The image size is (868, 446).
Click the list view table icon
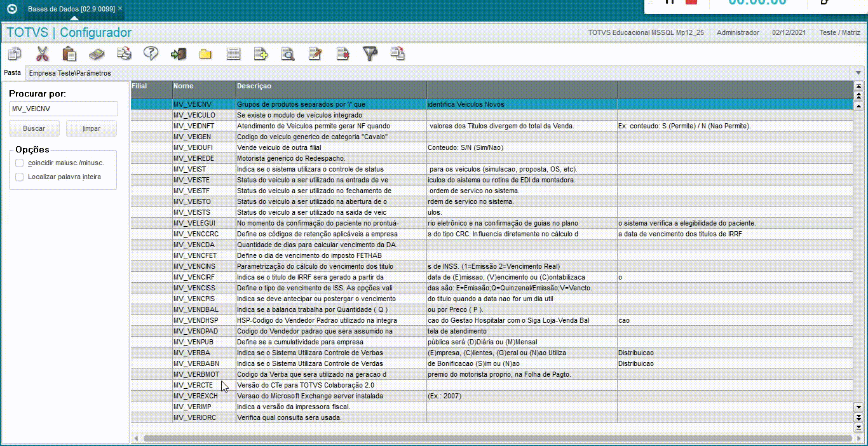pos(234,54)
